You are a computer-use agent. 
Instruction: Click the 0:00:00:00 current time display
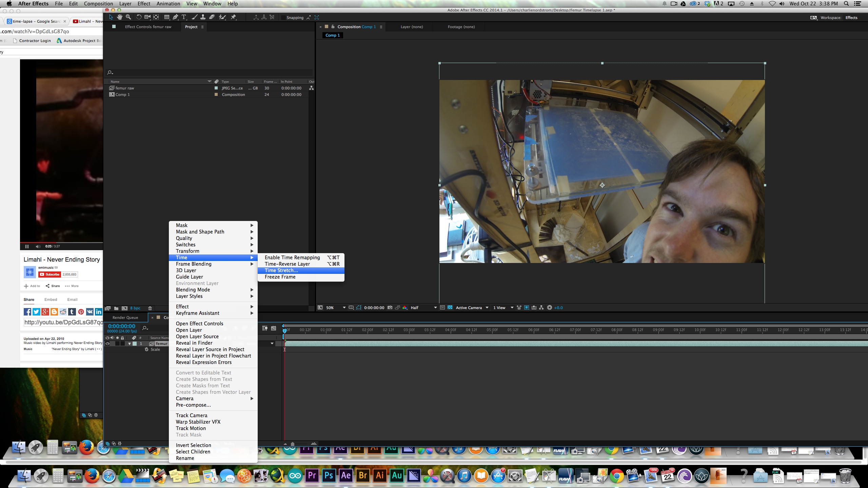(122, 326)
